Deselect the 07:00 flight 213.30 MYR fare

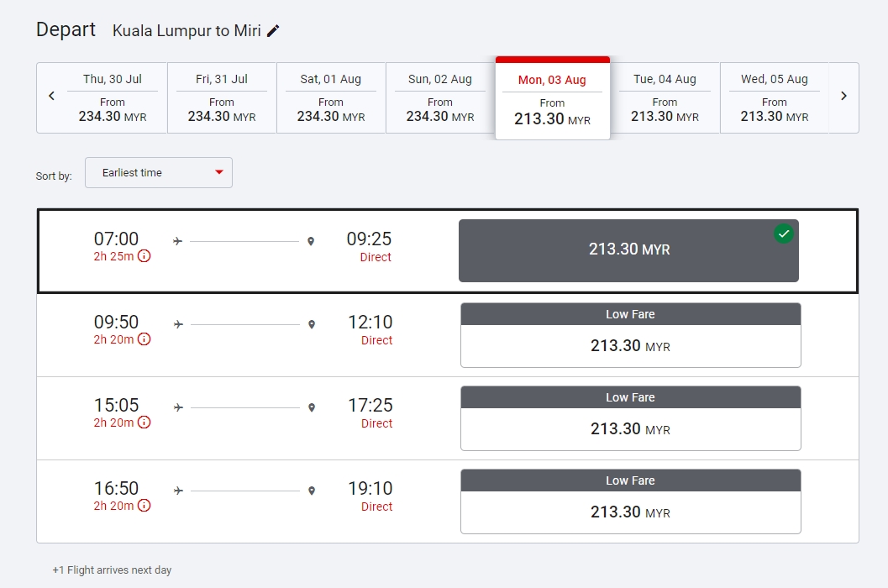pos(628,250)
